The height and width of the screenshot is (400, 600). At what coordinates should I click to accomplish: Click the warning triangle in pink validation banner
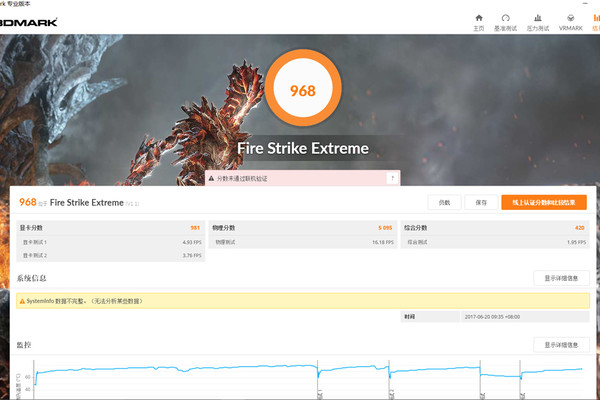(x=211, y=178)
